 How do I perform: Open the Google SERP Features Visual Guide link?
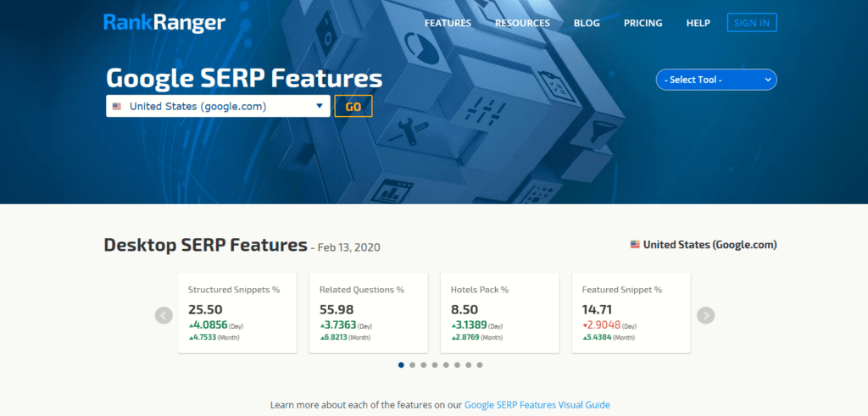(x=537, y=405)
